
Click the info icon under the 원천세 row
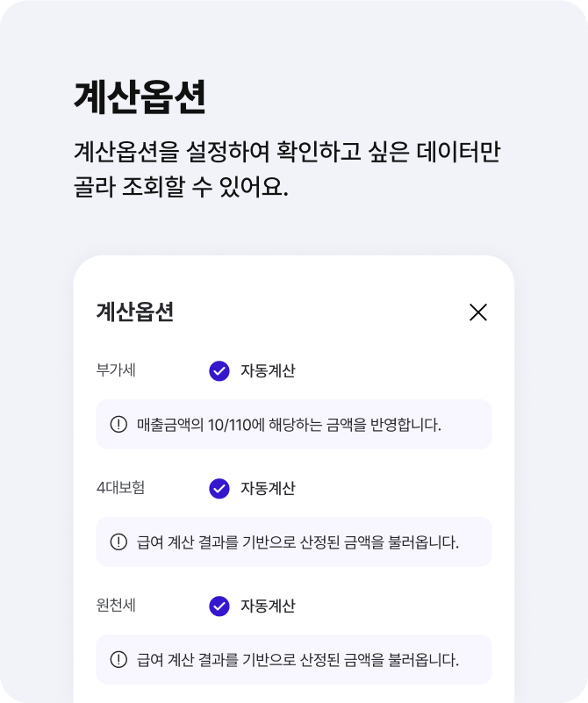[x=118, y=660]
